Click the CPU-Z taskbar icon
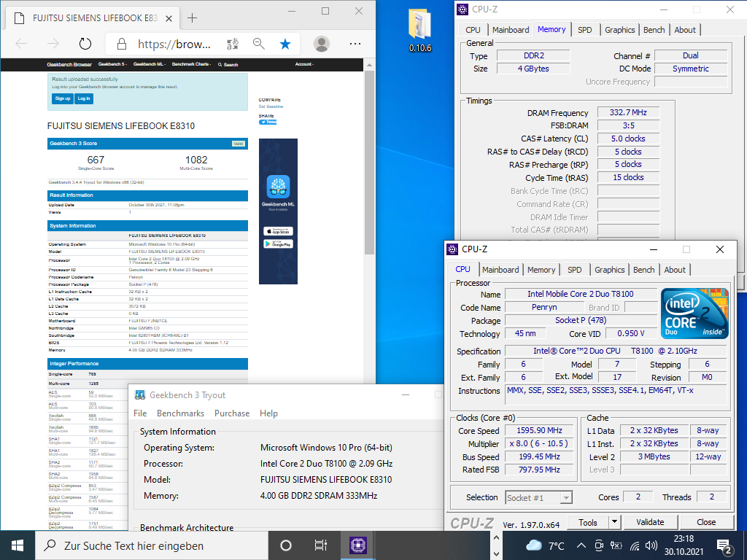 357,545
